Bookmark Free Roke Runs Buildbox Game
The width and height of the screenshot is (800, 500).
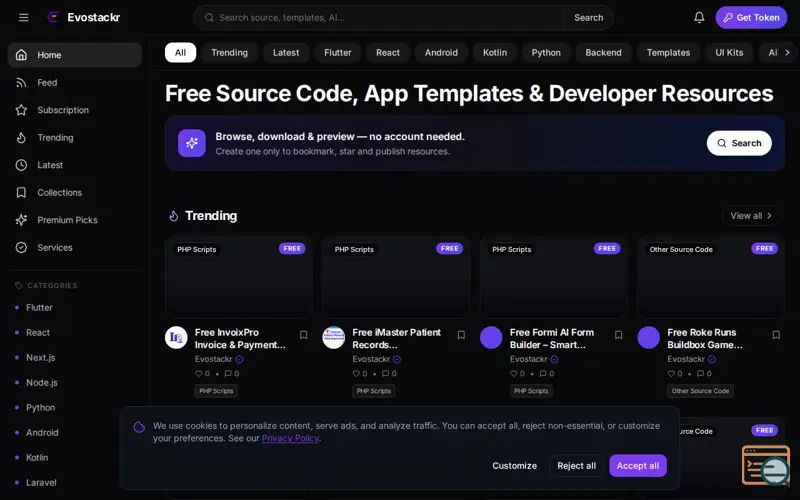[x=776, y=335]
